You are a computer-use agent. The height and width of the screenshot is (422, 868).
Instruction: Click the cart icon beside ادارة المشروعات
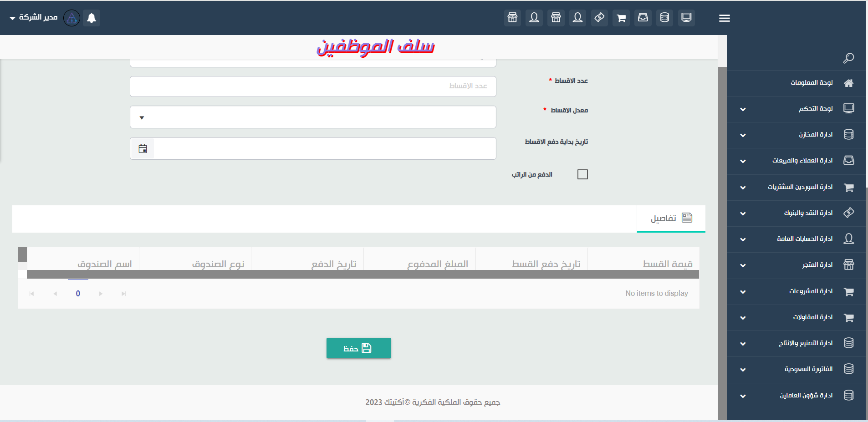848,291
